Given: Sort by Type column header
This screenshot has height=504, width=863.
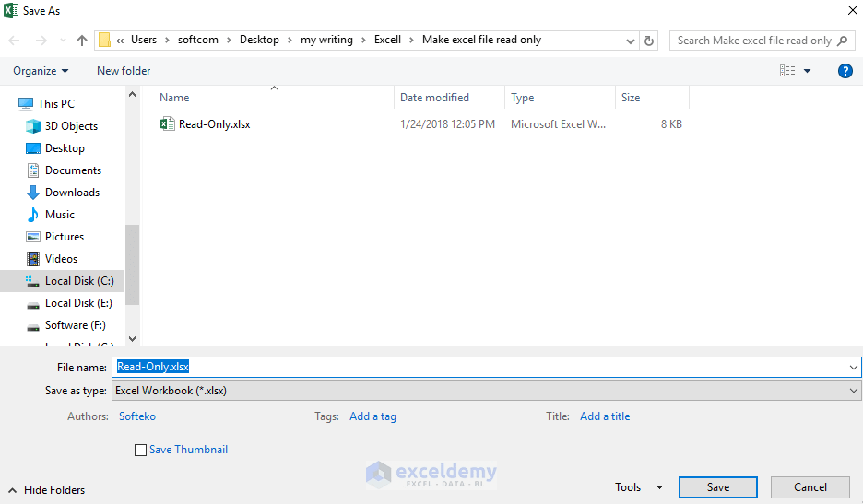Looking at the screenshot, I should (x=522, y=98).
